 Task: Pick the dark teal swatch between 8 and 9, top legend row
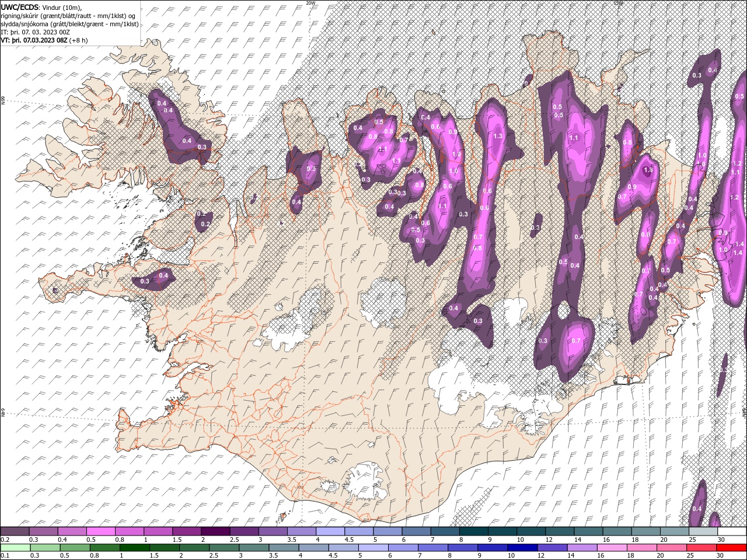(x=474, y=531)
